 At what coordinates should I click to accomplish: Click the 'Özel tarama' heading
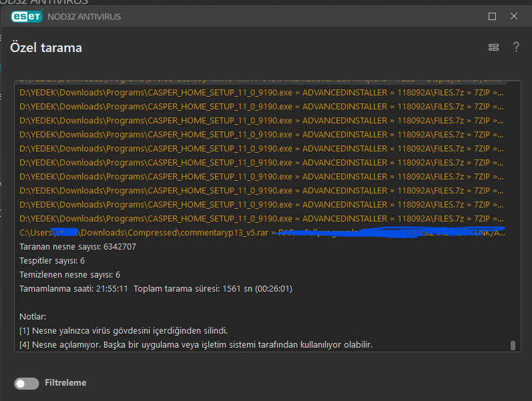pyautogui.click(x=46, y=47)
